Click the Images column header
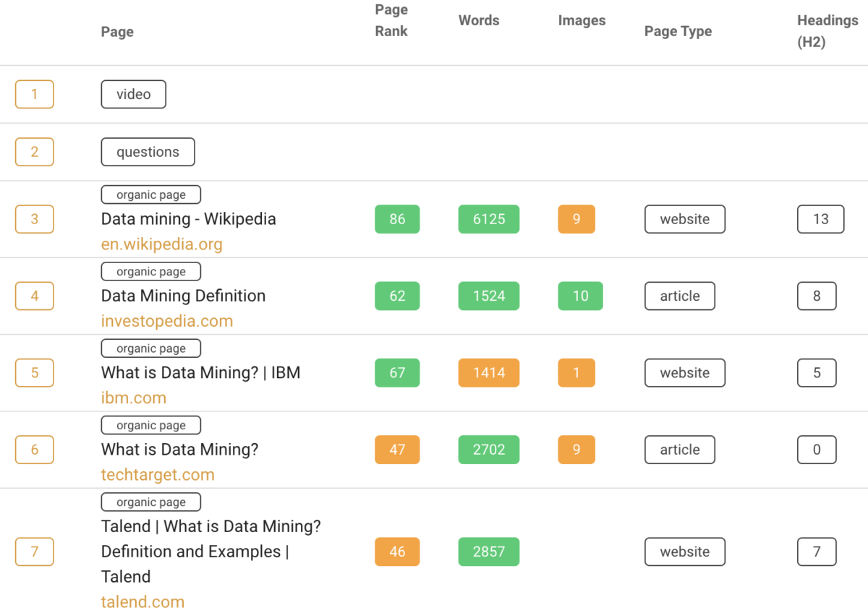Screen dimensions: 868x613 582,21
